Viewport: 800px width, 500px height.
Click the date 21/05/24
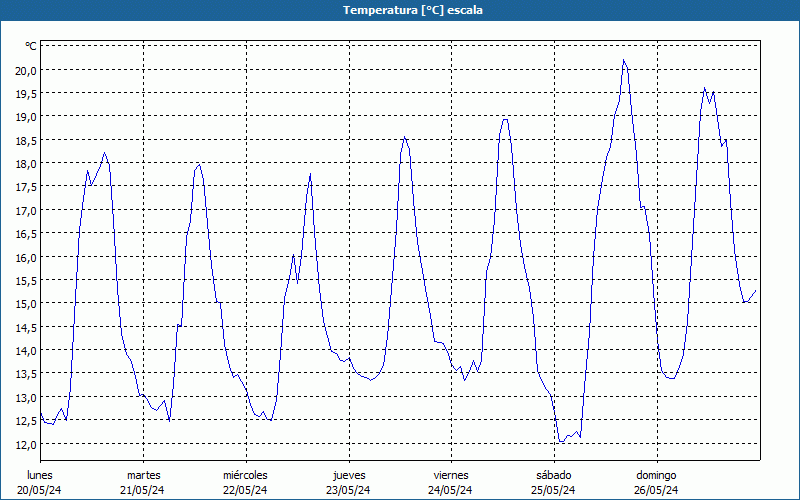(x=142, y=491)
